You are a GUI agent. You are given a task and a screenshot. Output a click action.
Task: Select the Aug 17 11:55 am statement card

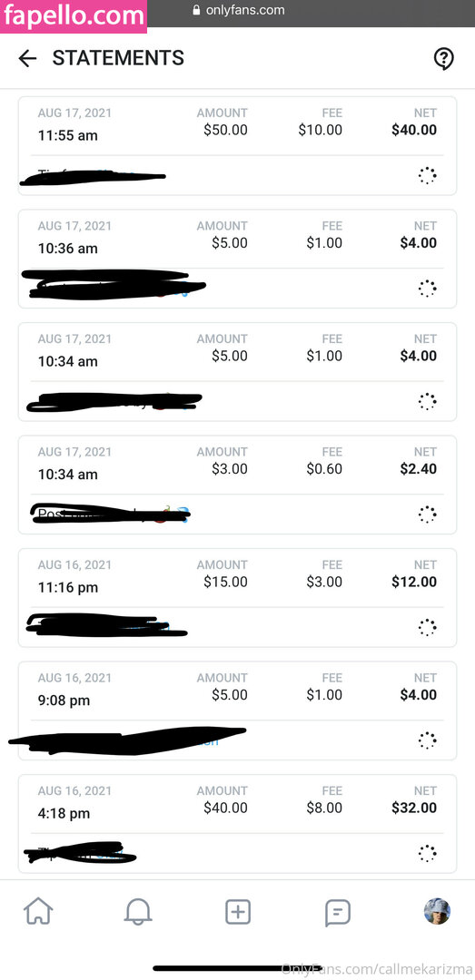(x=237, y=145)
